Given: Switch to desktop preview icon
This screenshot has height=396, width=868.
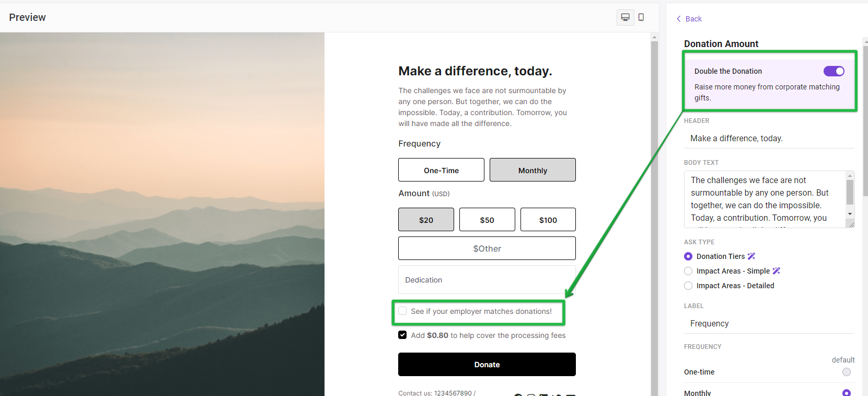Looking at the screenshot, I should 625,17.
